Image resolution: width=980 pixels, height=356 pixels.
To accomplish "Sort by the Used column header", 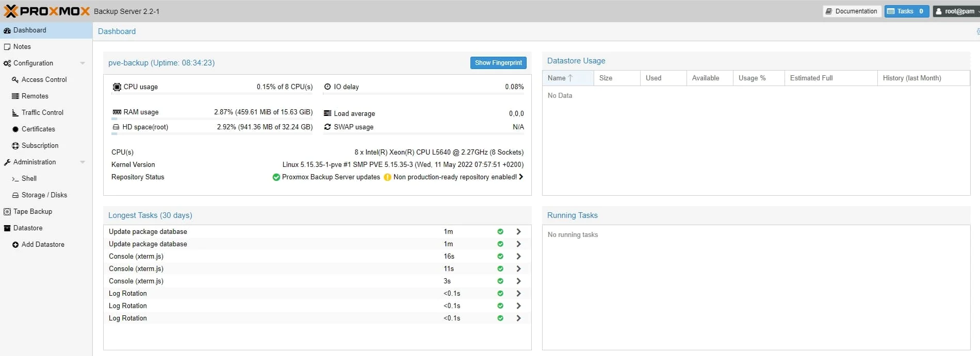I will 663,78.
